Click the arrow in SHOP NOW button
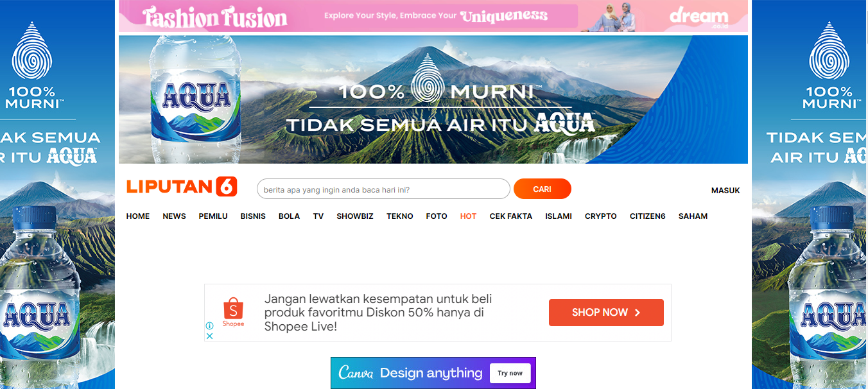This screenshot has width=868, height=389. coord(638,313)
